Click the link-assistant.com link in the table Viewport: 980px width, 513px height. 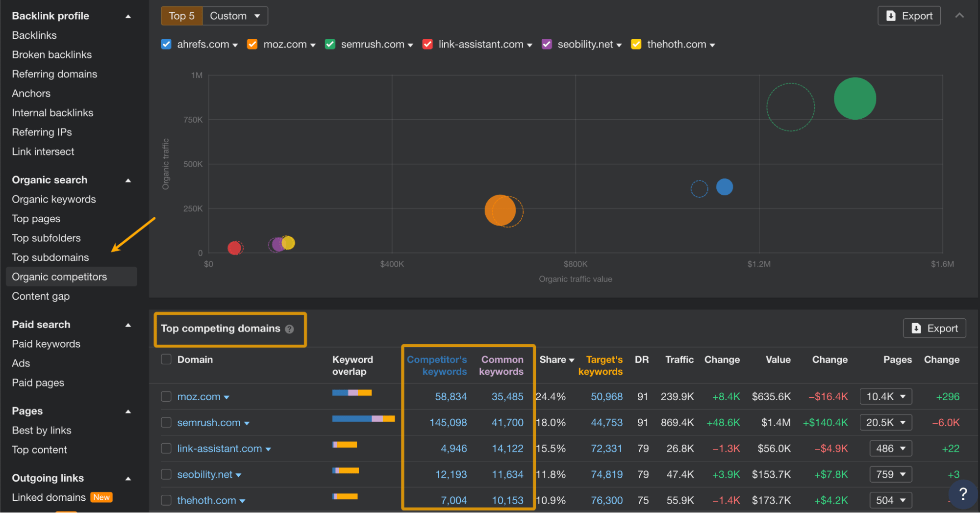pos(220,448)
